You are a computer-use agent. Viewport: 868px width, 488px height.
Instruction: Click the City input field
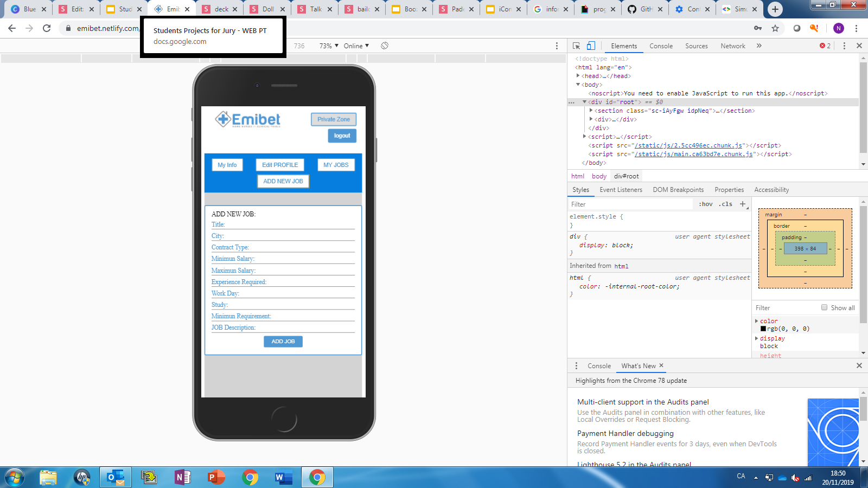tap(283, 236)
